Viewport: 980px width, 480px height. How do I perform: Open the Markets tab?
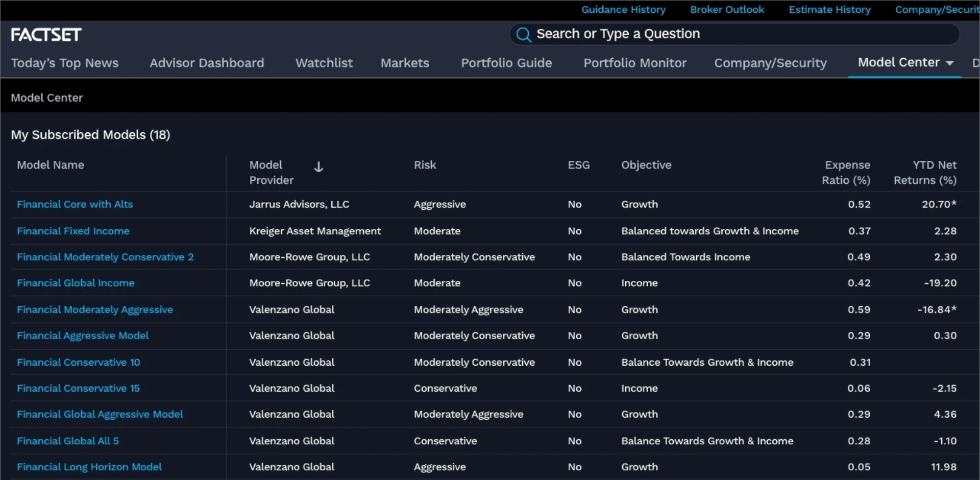click(405, 63)
